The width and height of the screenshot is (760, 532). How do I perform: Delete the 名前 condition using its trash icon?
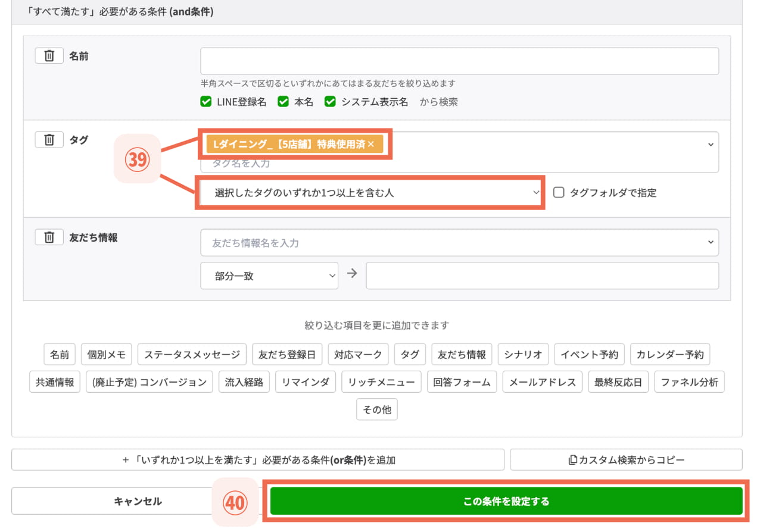(49, 55)
